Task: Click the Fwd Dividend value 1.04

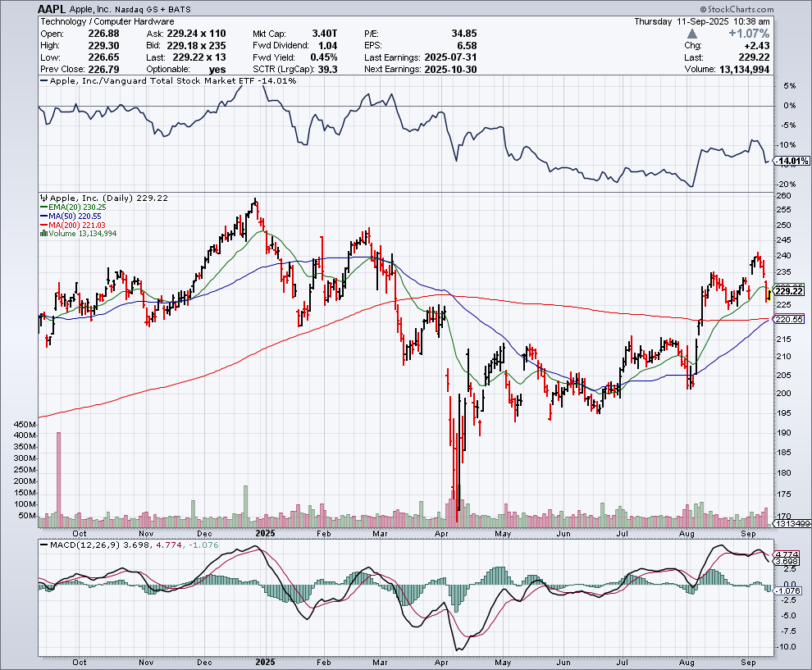Action: coord(328,46)
